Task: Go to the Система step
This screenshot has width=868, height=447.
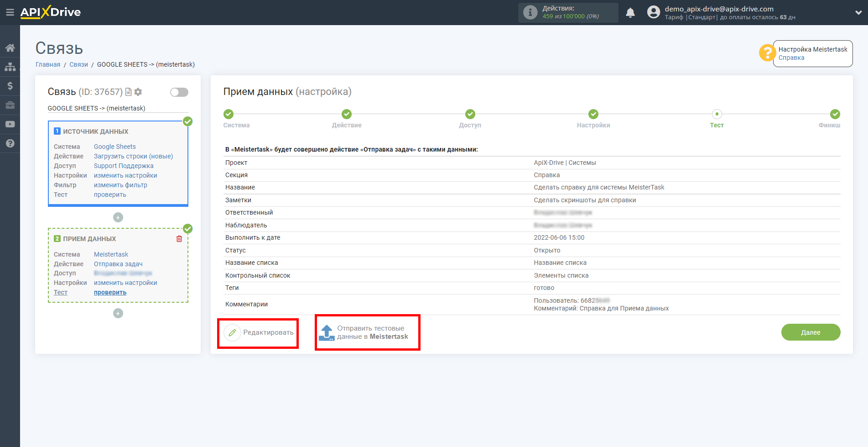Action: pyautogui.click(x=229, y=114)
